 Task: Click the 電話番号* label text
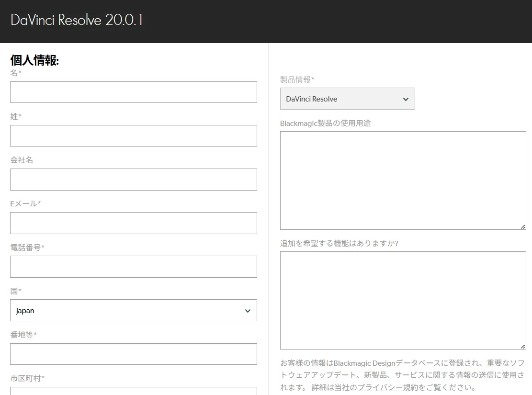(x=27, y=248)
